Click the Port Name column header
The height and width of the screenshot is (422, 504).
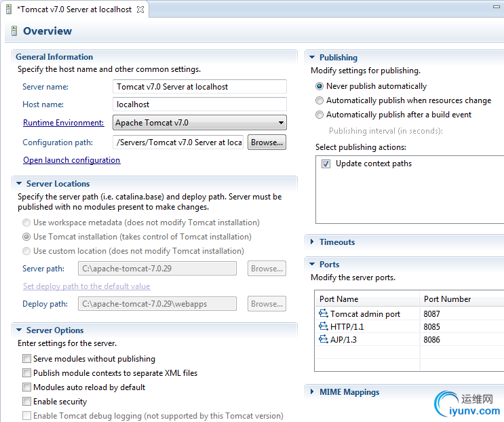(367, 299)
